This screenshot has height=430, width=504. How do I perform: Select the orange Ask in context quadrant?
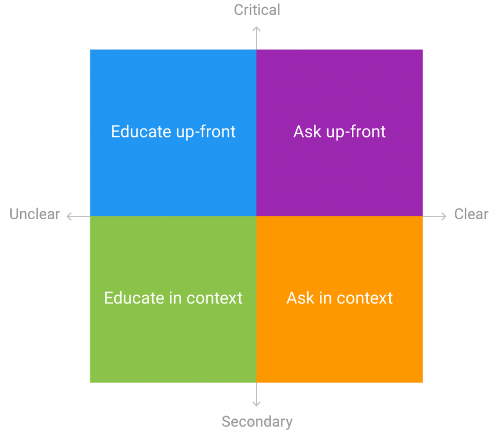coord(340,299)
